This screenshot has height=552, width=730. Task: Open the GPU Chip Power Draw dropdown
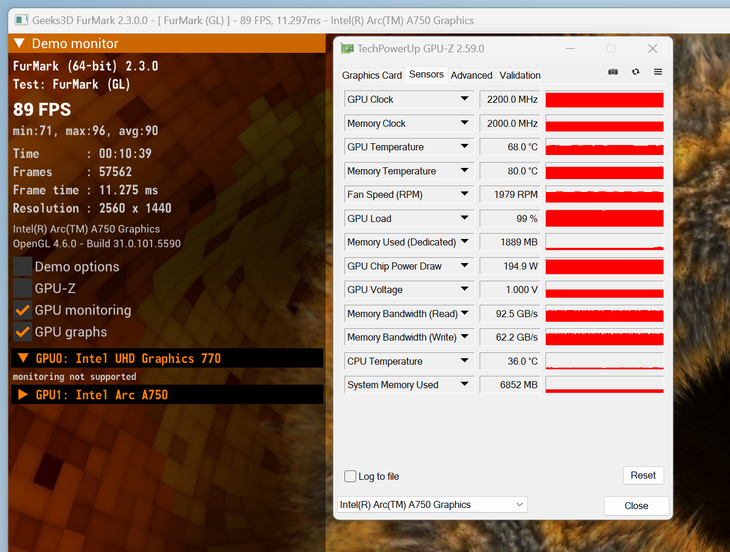464,265
